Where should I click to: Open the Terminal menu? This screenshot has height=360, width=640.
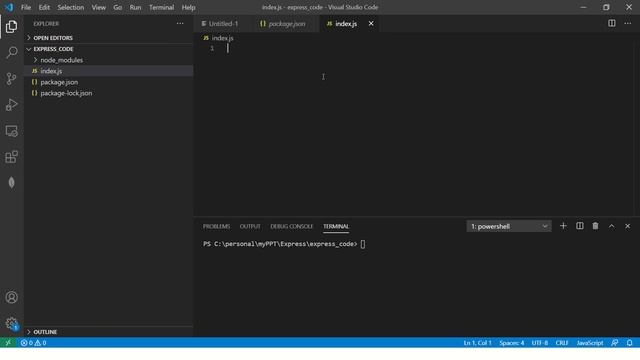click(161, 7)
